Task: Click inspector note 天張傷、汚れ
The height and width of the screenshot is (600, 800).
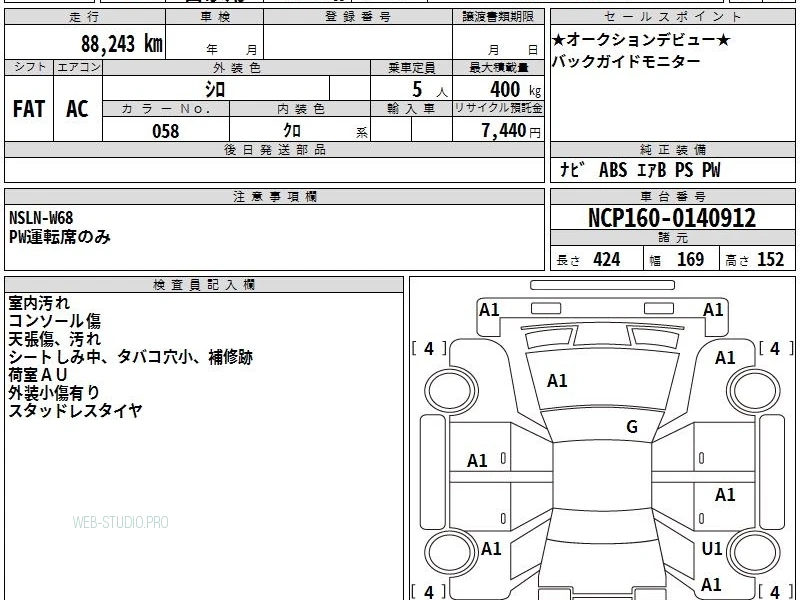Action: click(x=55, y=339)
